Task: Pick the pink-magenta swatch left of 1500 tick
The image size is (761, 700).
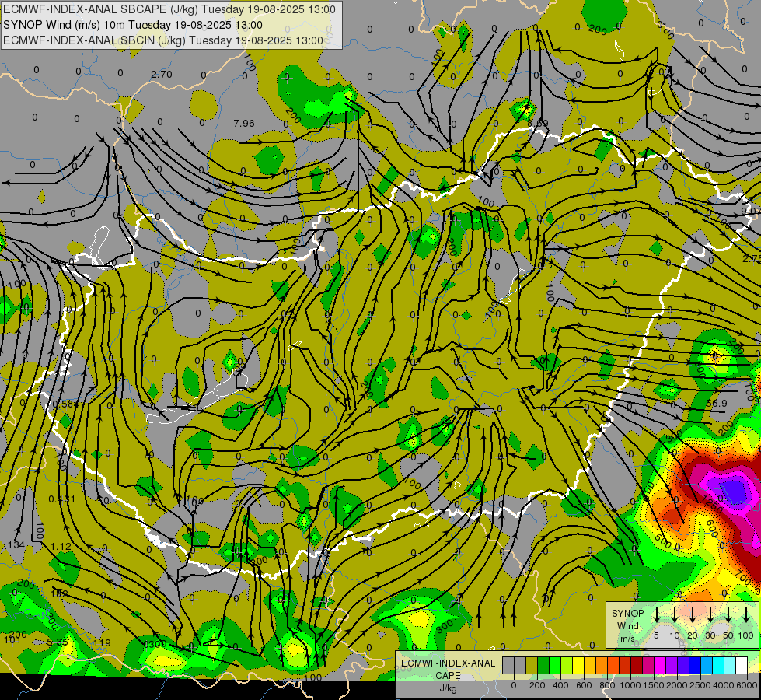Action: click(x=648, y=665)
